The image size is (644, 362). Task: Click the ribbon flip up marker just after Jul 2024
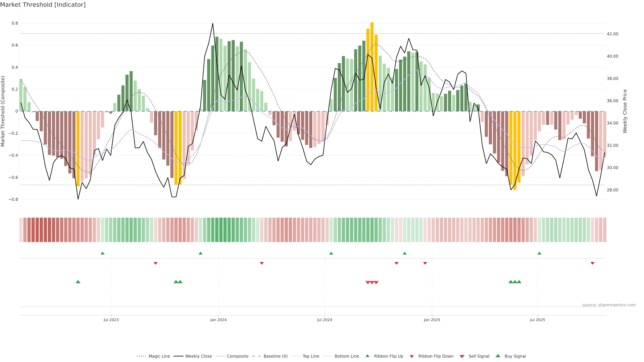click(331, 253)
